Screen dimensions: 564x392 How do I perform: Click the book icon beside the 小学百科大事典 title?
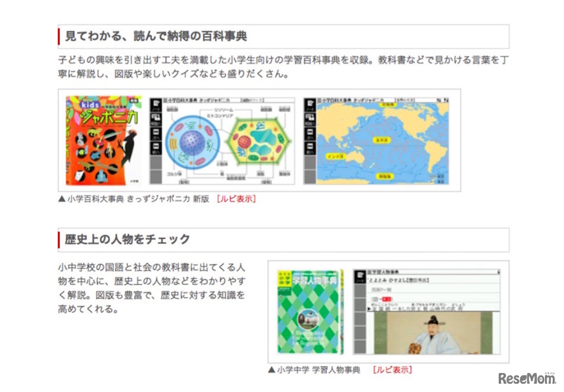click(x=165, y=100)
